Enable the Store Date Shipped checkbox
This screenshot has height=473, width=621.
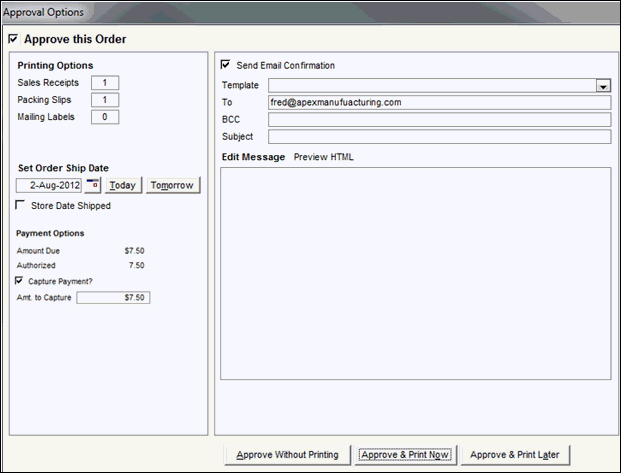point(22,206)
